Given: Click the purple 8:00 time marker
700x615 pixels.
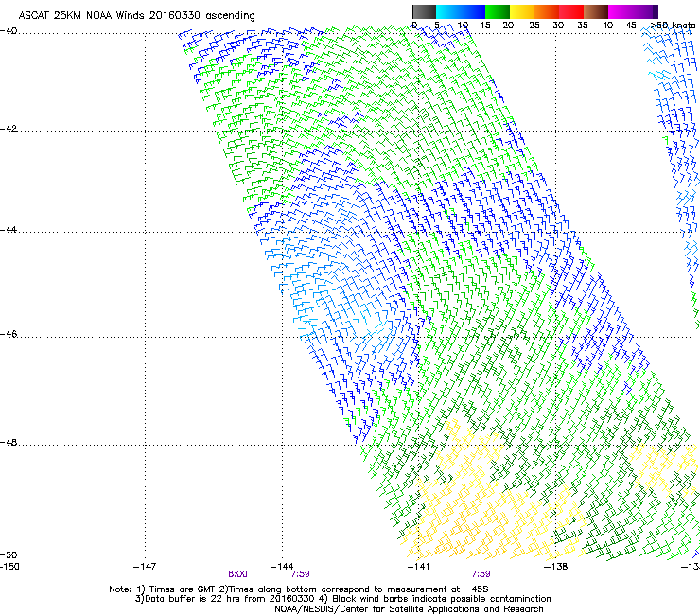Looking at the screenshot, I should (x=238, y=574).
